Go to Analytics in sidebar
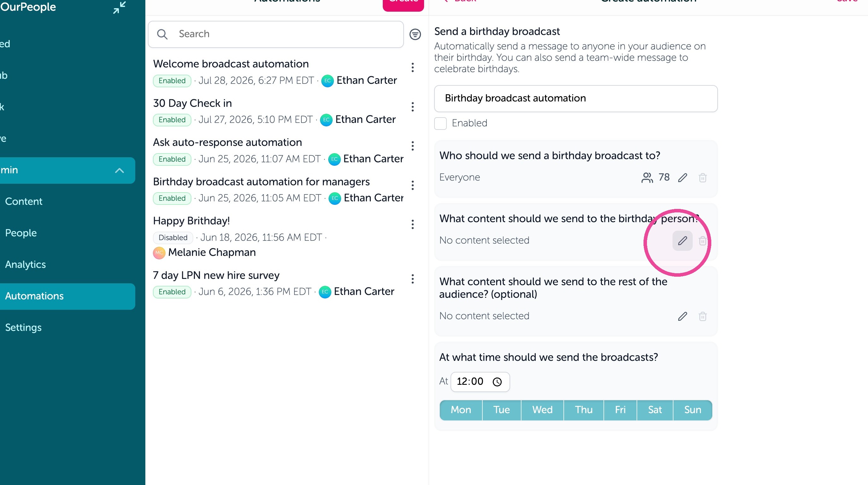The image size is (868, 485). 25,264
